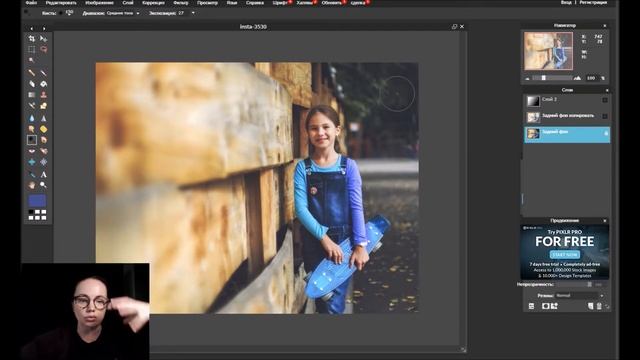Open the Экспозиция exposure dropdown arrow
640x360 pixels.
pyautogui.click(x=193, y=13)
